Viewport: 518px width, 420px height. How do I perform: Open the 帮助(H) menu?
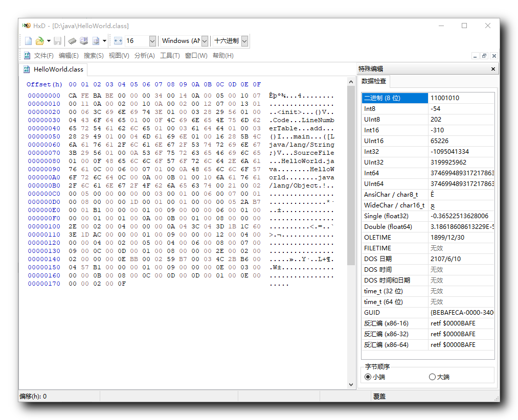point(223,56)
